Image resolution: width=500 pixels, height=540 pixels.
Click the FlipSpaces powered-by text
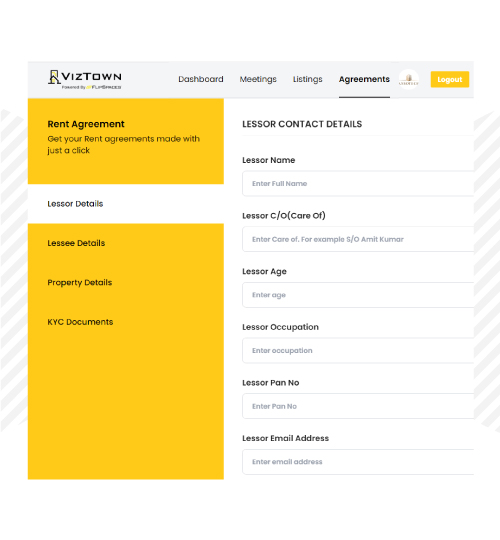(92, 87)
